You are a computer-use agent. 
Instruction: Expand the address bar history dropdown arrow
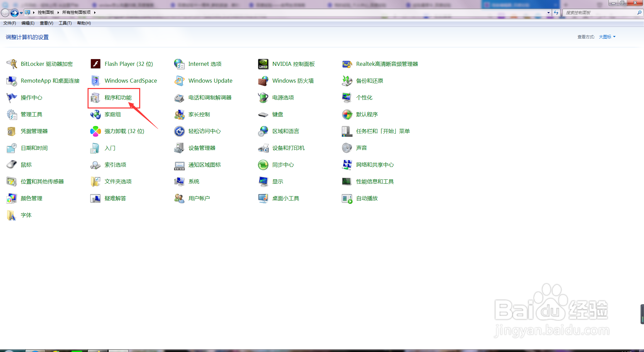[548, 12]
